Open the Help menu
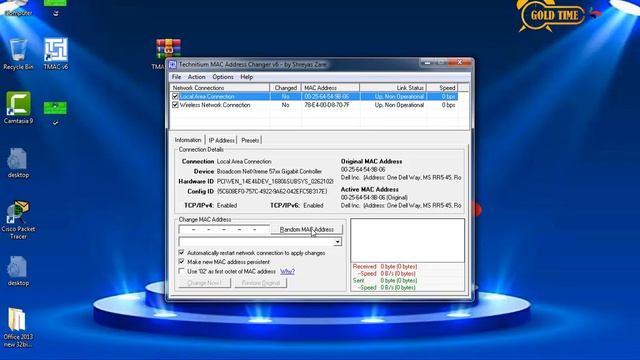Screen dimensions: 640x360 (x=247, y=77)
